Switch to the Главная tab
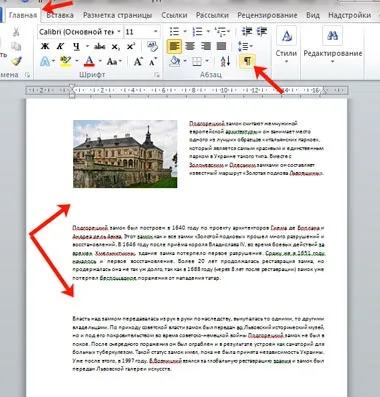The height and width of the screenshot is (397, 380). (23, 15)
